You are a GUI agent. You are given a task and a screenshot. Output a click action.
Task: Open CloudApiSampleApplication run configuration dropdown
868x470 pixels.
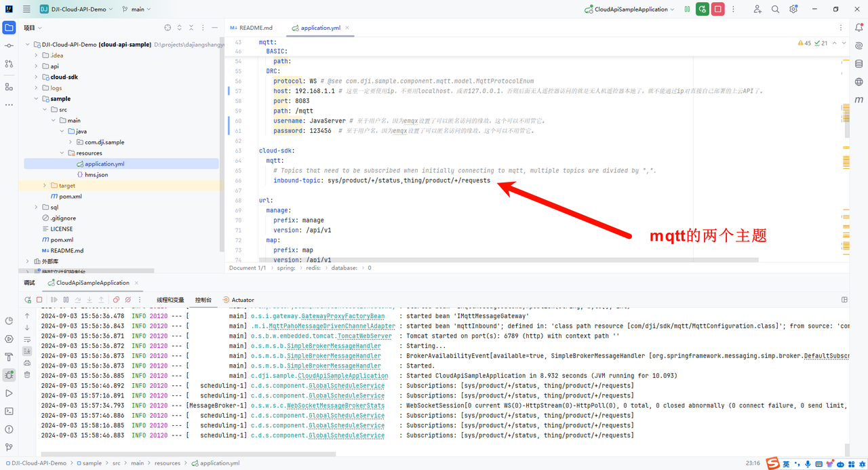630,9
